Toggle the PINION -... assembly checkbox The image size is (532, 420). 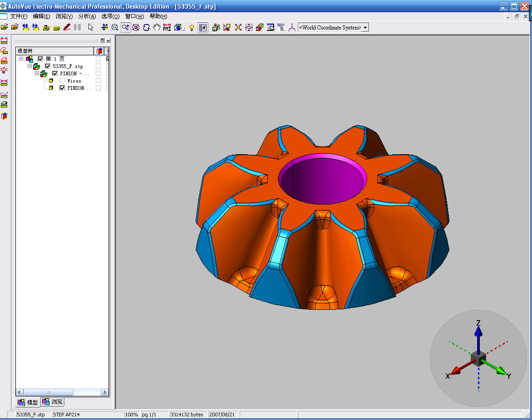(x=55, y=73)
